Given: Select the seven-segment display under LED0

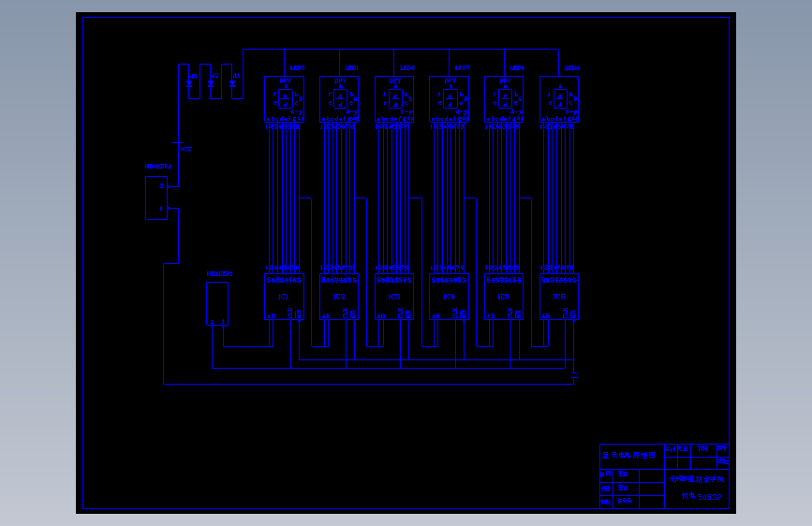Looking at the screenshot, I should (285, 99).
